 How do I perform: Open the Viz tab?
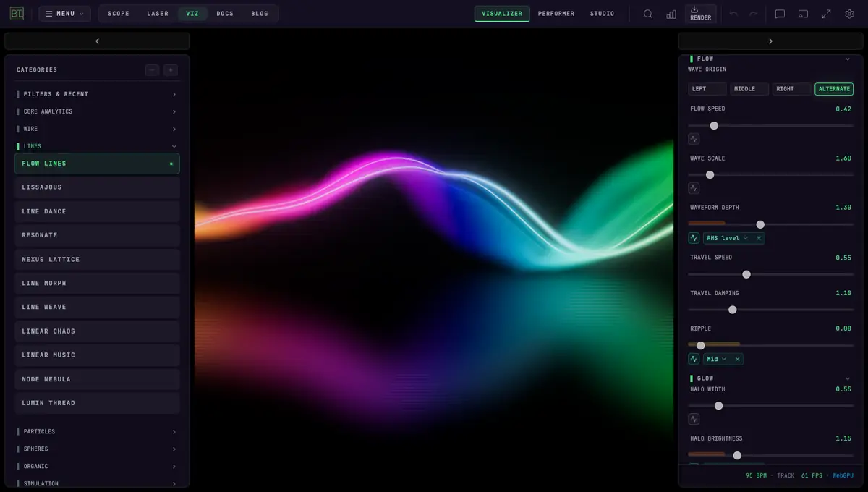pos(192,14)
